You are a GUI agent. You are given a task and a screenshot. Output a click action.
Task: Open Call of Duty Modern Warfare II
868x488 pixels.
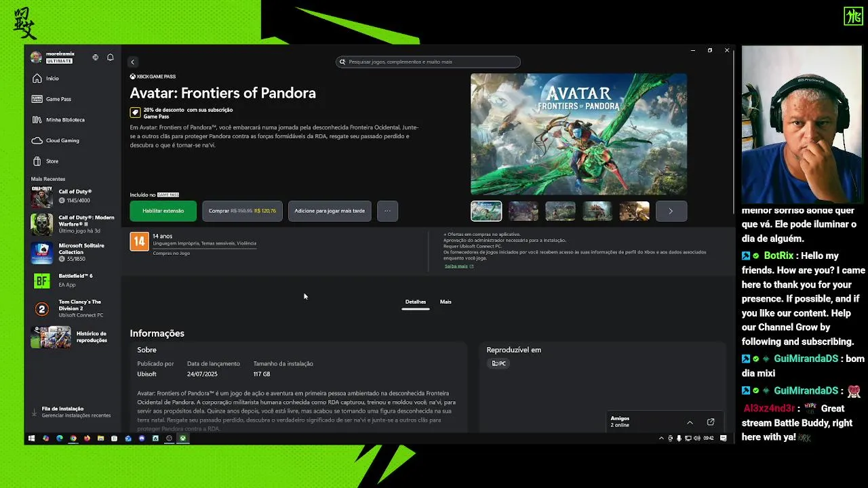pyautogui.click(x=73, y=224)
